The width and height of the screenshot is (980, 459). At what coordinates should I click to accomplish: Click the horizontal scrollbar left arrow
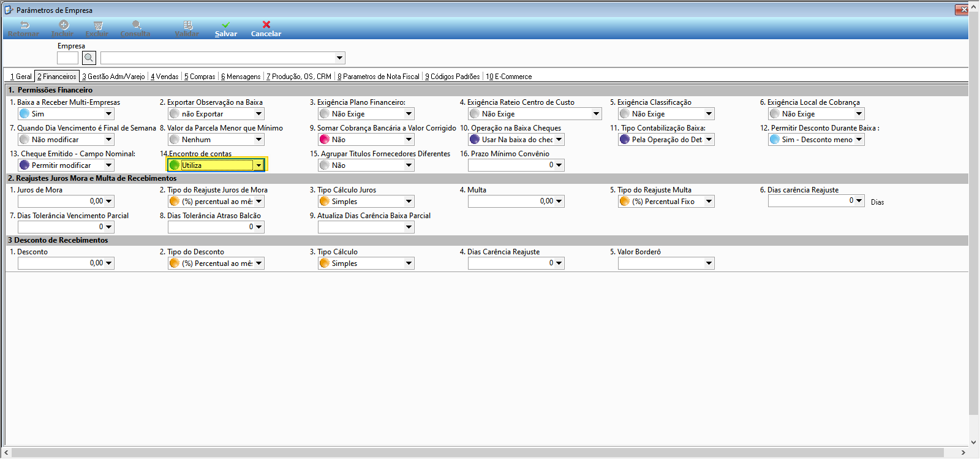point(7,453)
